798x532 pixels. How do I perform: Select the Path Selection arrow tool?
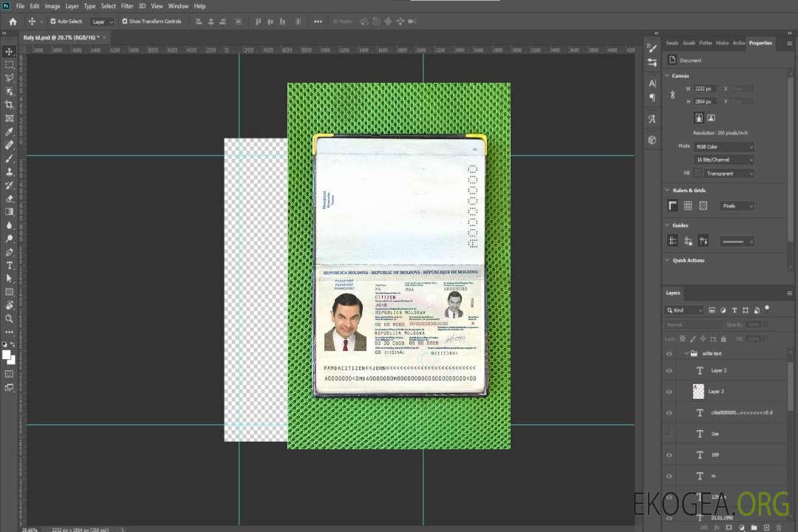pos(9,279)
